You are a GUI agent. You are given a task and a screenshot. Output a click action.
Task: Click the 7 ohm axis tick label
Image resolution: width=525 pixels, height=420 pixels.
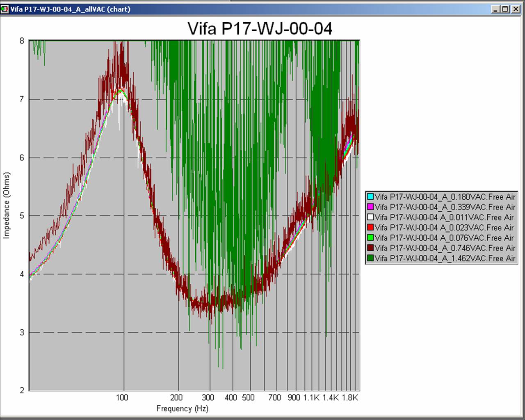coord(22,99)
